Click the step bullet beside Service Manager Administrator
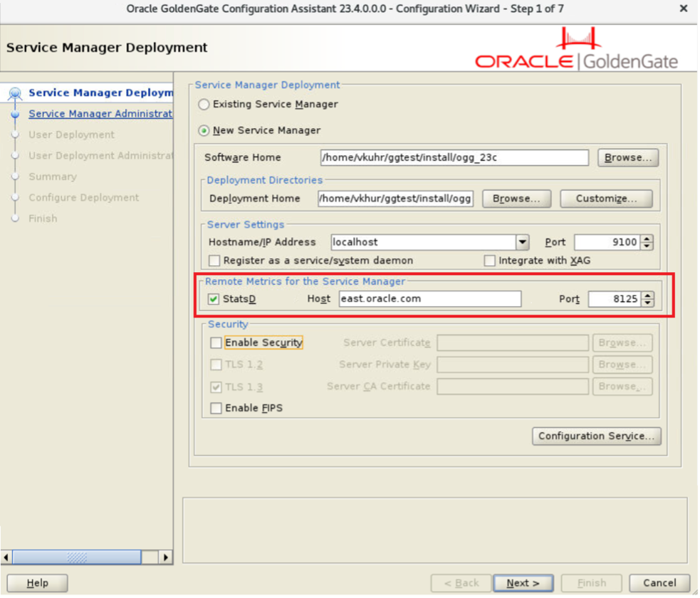700x598 pixels. tap(15, 114)
